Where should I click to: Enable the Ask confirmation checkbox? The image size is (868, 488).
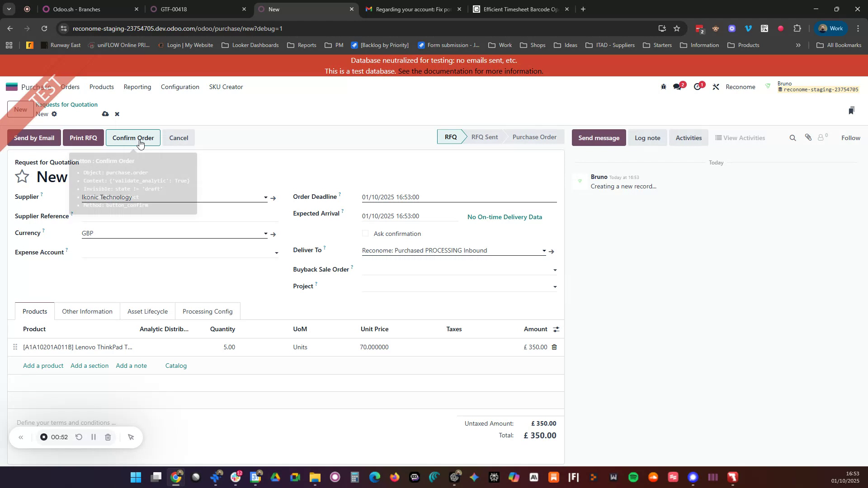[365, 233]
